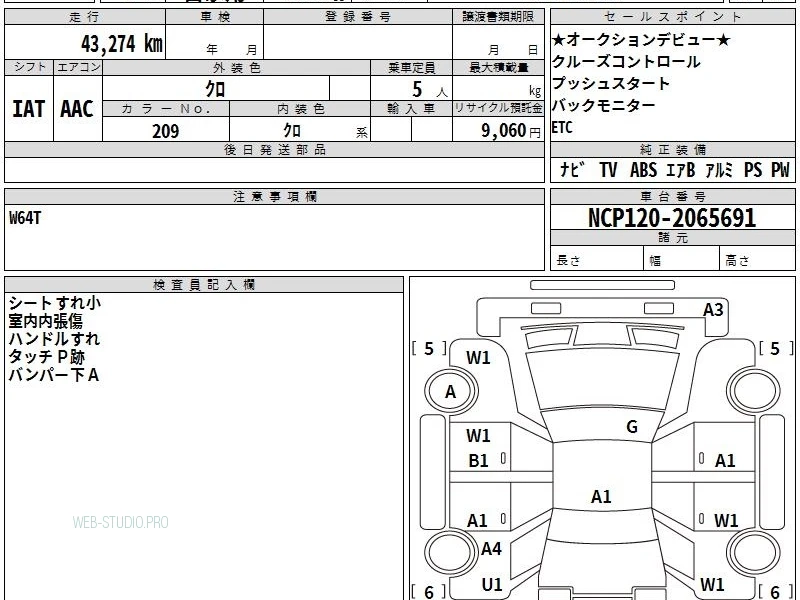Click the 9,060円 recycle deposit value

511,131
